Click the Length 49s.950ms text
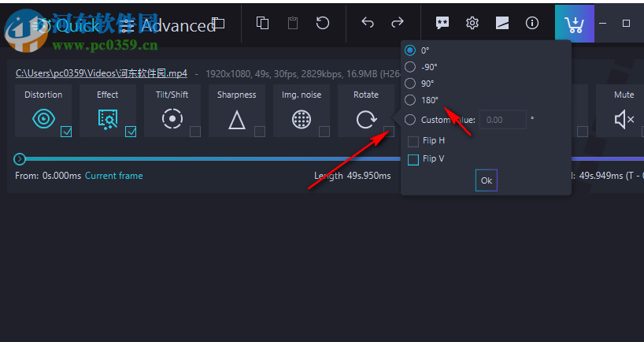 click(353, 176)
